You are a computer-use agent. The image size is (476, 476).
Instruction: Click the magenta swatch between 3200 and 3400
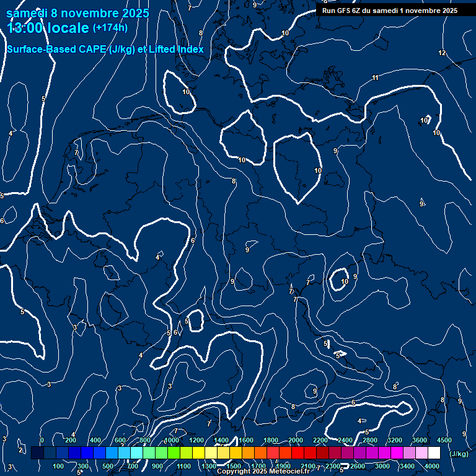click(397, 452)
